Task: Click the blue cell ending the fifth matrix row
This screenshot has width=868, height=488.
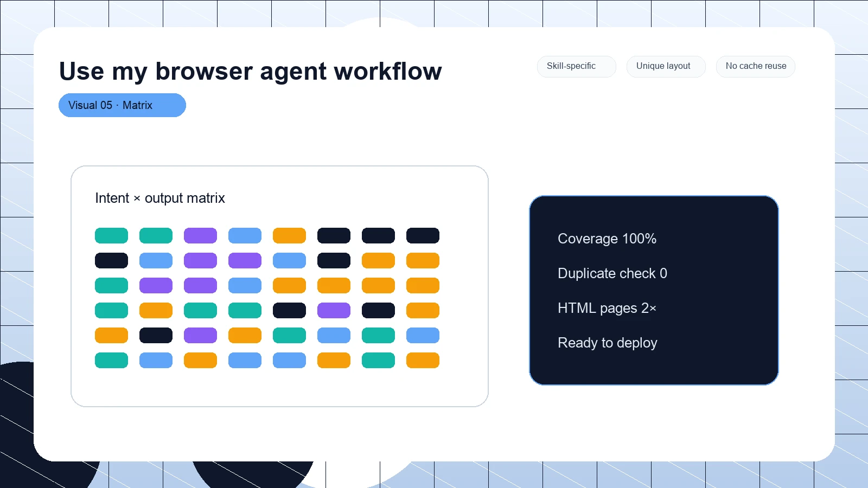Action: click(423, 336)
